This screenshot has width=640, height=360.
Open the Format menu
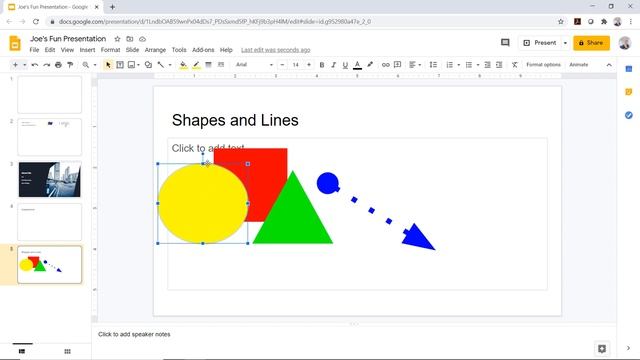click(x=111, y=50)
